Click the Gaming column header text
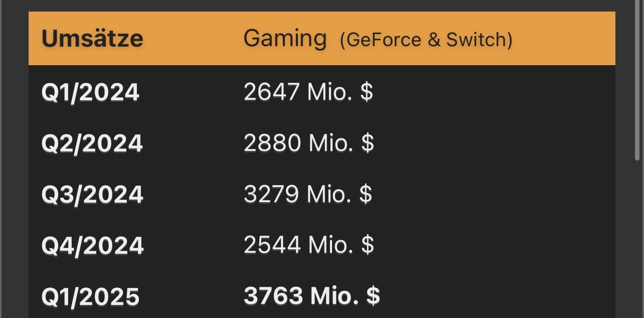This screenshot has height=318, width=644. (285, 39)
